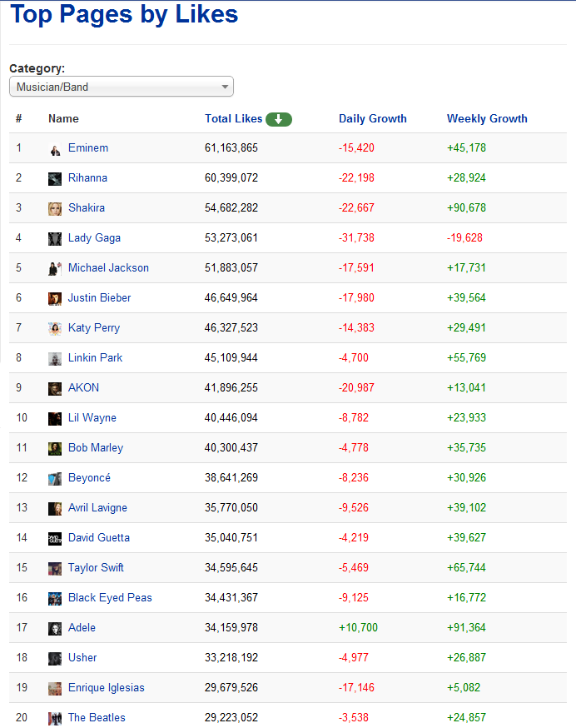Select Taylor Swift's weekly growth +65,744
Viewport: 576px width, 728px height.
(466, 568)
